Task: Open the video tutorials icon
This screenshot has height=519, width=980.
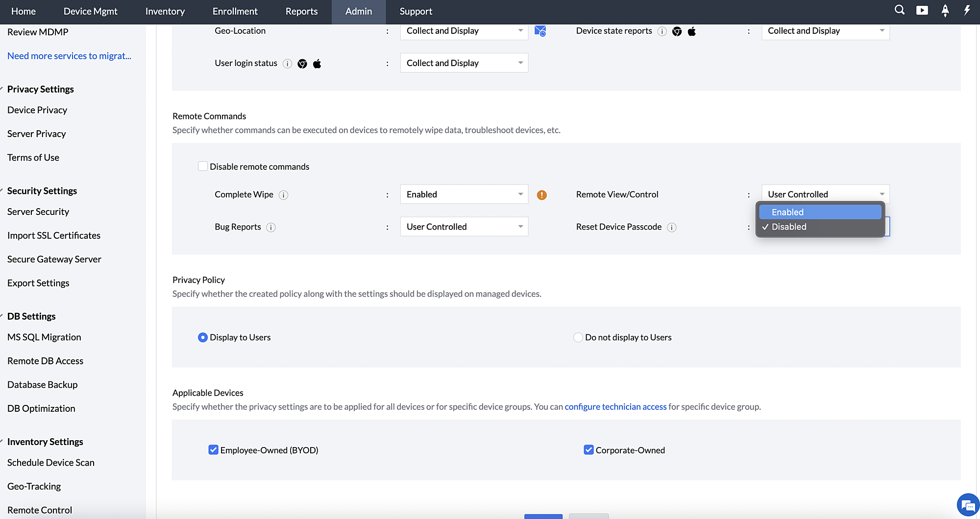Action: pyautogui.click(x=922, y=10)
